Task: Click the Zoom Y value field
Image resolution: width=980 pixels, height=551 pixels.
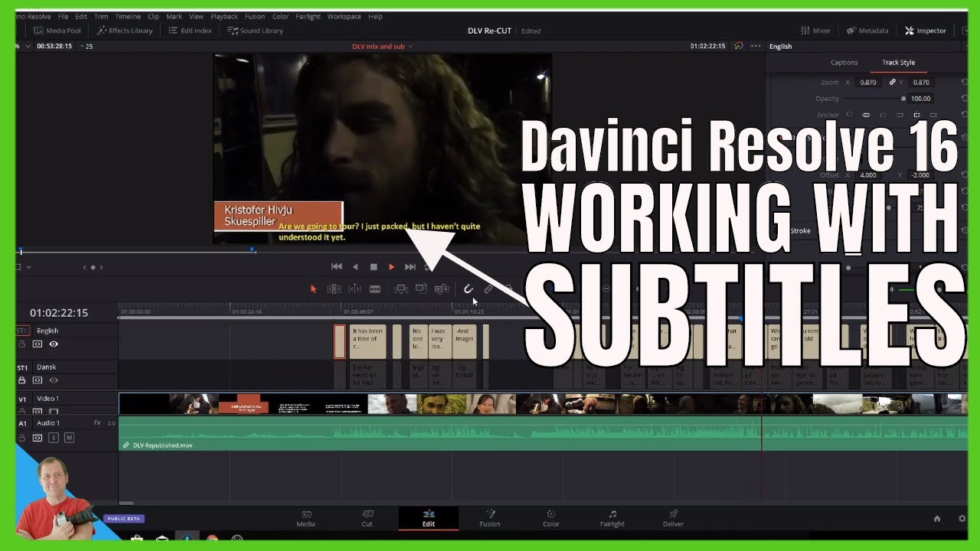Action: [921, 83]
